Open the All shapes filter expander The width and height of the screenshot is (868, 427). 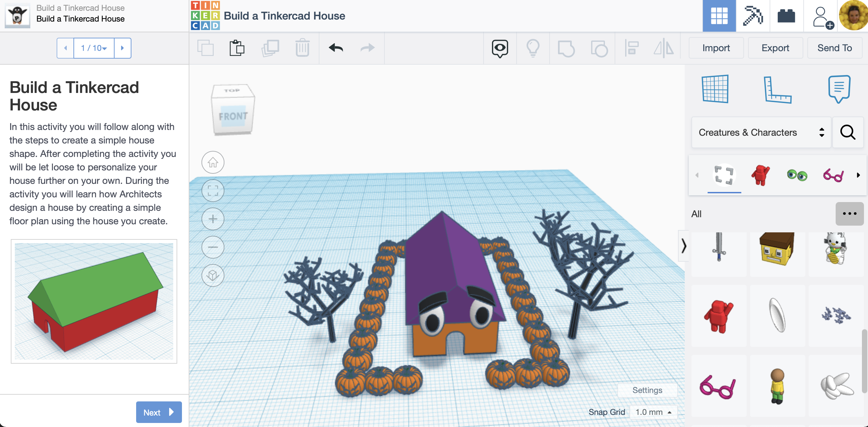click(850, 213)
